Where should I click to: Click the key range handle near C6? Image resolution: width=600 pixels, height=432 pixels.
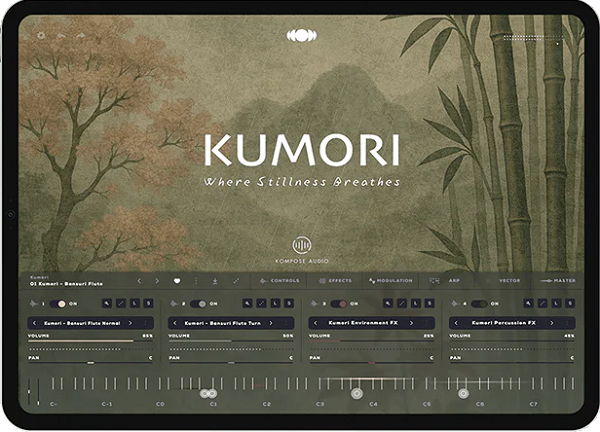coord(463,393)
